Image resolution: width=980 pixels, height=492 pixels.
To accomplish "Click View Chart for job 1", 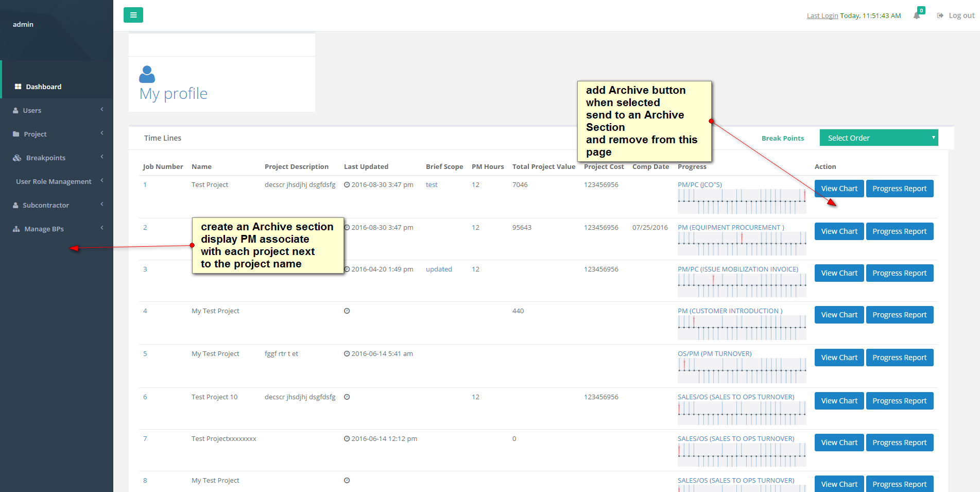I will point(839,189).
